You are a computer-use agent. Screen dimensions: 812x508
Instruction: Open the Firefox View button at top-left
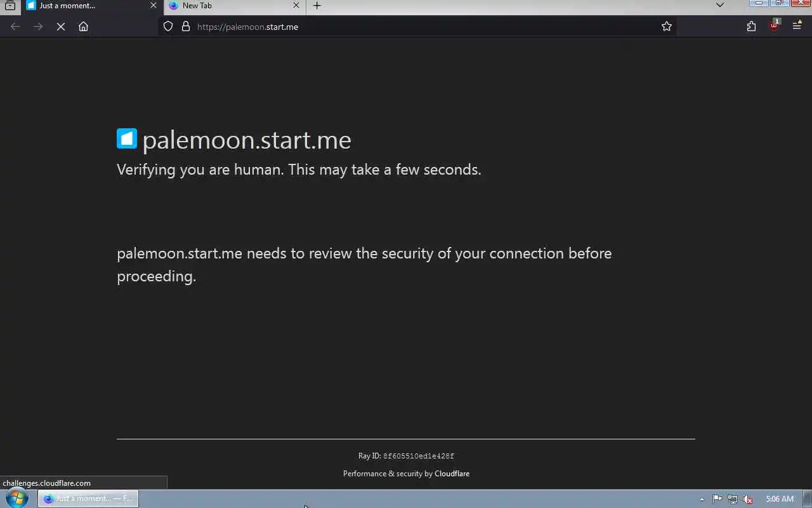pyautogui.click(x=10, y=6)
